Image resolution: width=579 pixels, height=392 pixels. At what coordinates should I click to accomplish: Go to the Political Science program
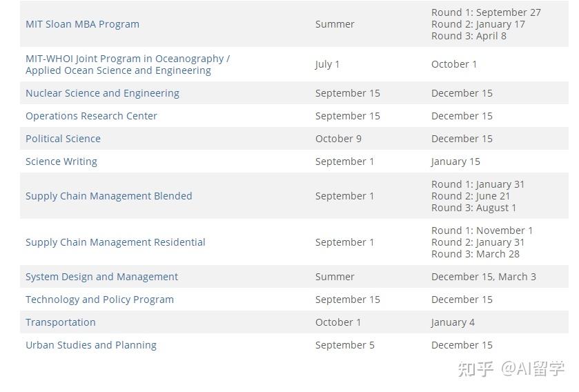click(63, 139)
